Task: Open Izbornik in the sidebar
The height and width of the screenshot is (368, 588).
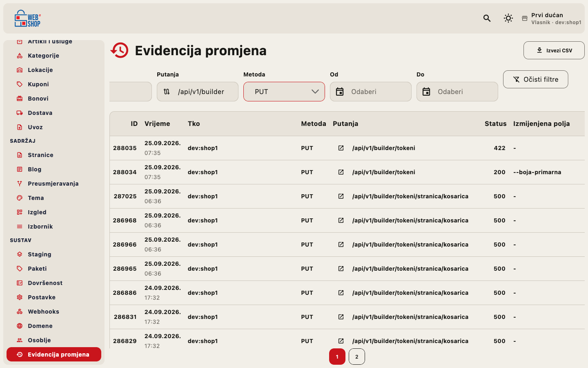Action: click(x=54, y=227)
